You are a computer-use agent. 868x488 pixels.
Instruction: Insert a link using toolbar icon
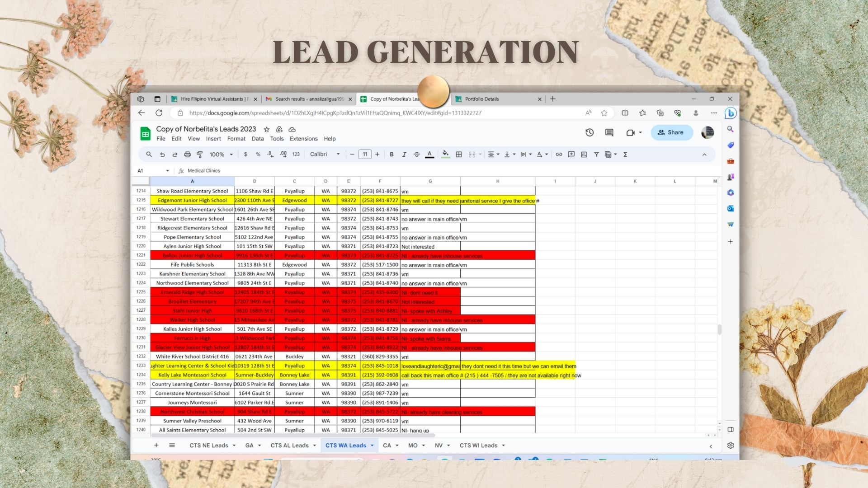[559, 155]
